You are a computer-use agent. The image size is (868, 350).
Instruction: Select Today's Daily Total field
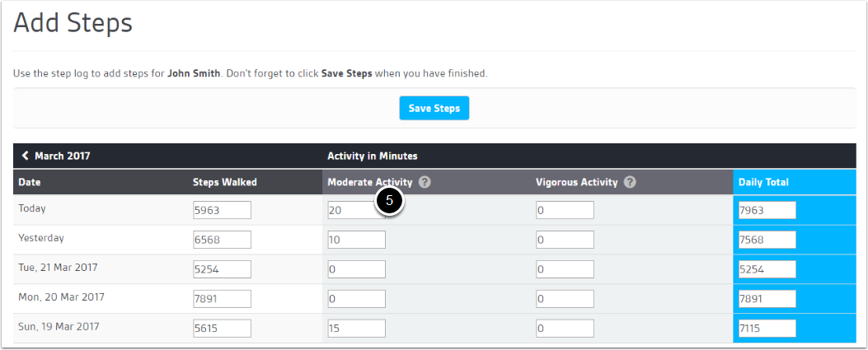(767, 210)
